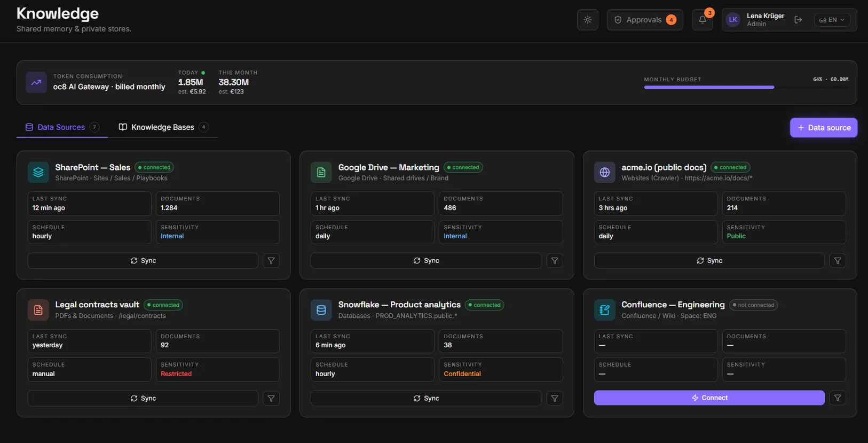Click the Lena Krüger user name
Viewport: 868px width, 443px height.
[x=766, y=16]
